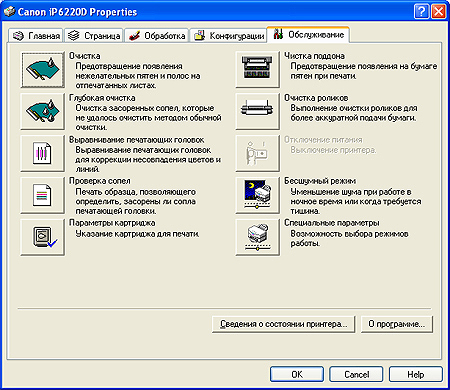Switch to the Страница tab

(x=94, y=36)
